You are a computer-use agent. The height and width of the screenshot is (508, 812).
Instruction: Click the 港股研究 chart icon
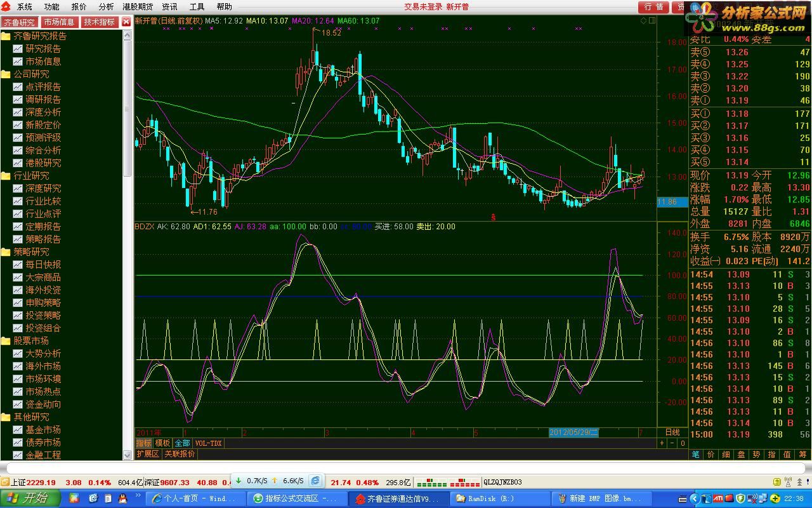[x=18, y=163]
